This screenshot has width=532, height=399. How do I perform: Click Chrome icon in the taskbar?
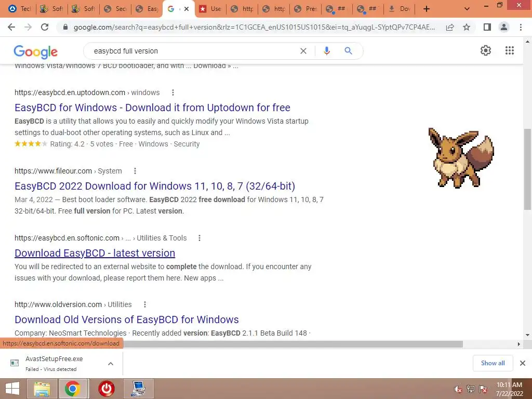coord(73,389)
